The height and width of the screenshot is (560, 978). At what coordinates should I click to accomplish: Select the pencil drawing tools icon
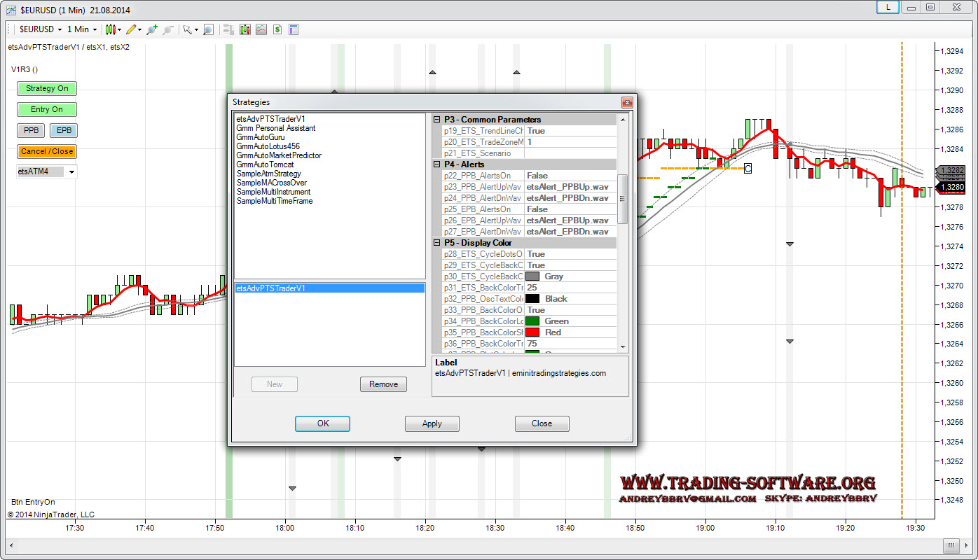point(132,29)
